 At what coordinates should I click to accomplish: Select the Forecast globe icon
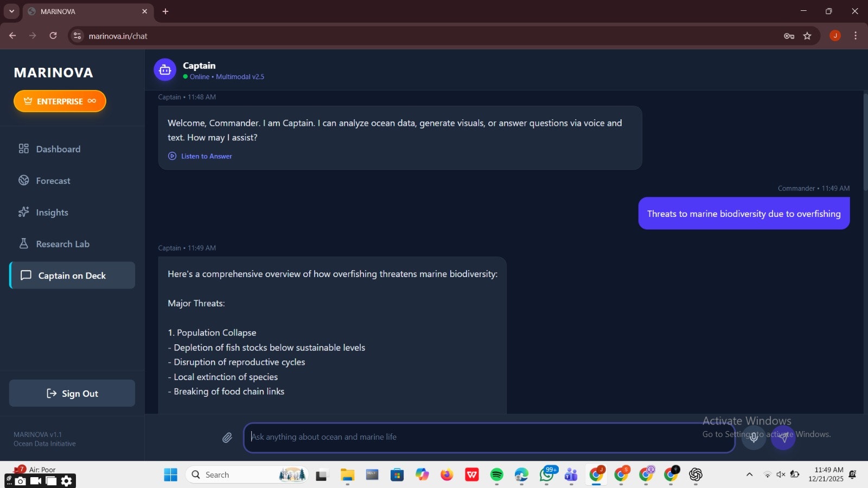click(x=24, y=180)
